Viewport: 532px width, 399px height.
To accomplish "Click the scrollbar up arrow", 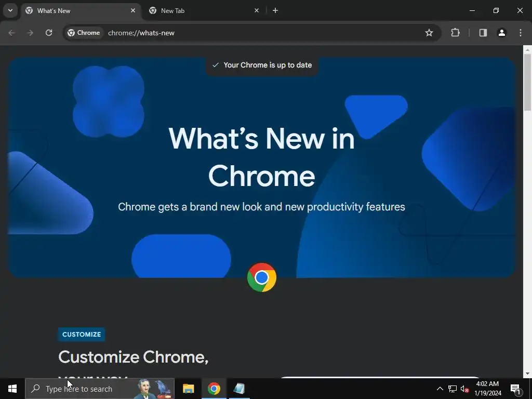I will tap(527, 49).
